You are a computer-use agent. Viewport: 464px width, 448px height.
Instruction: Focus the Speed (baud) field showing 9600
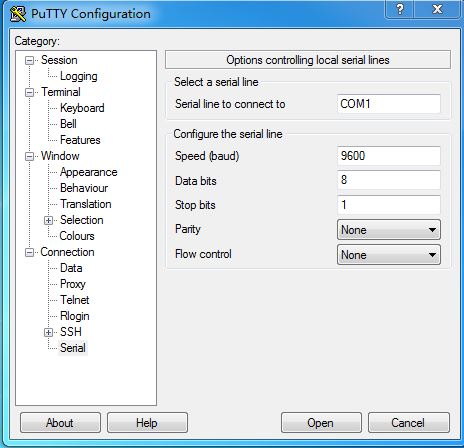tap(389, 156)
